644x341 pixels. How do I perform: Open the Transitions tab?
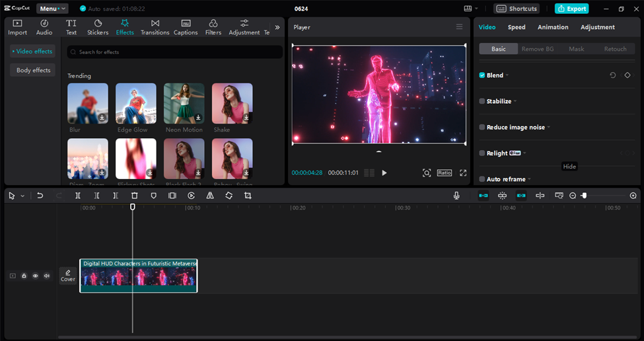[155, 27]
